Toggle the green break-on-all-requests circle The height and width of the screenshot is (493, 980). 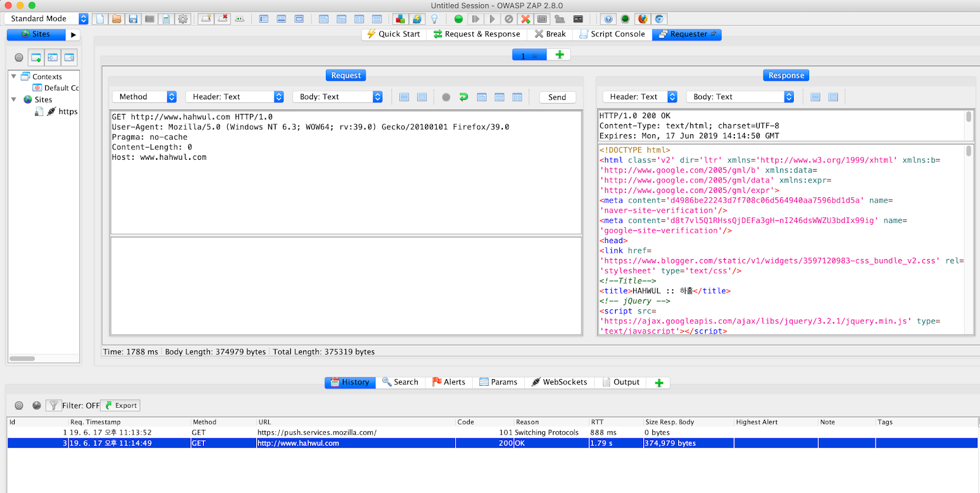coord(458,19)
